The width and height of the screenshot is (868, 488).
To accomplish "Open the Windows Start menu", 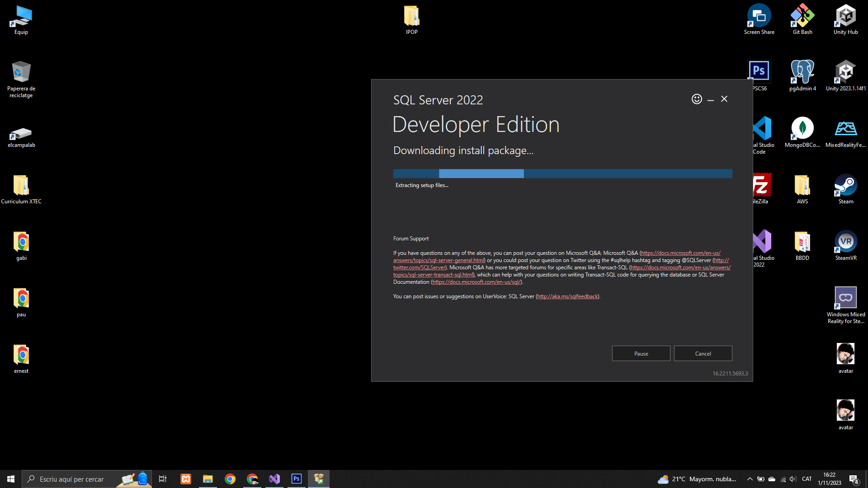I will coord(11,479).
